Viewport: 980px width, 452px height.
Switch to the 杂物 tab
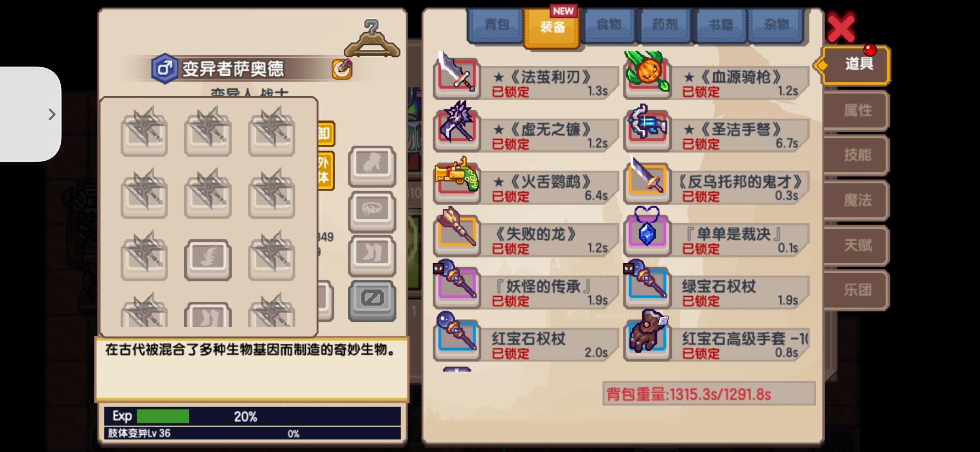(776, 25)
